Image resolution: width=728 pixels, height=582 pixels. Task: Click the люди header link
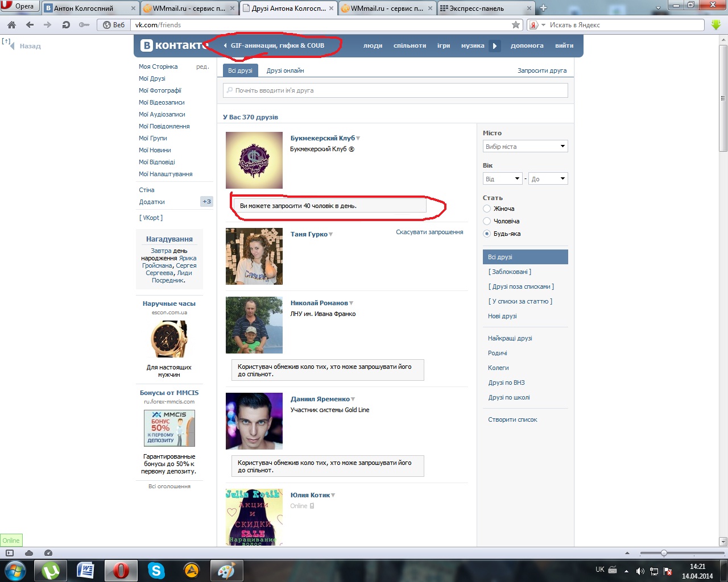coord(373,45)
